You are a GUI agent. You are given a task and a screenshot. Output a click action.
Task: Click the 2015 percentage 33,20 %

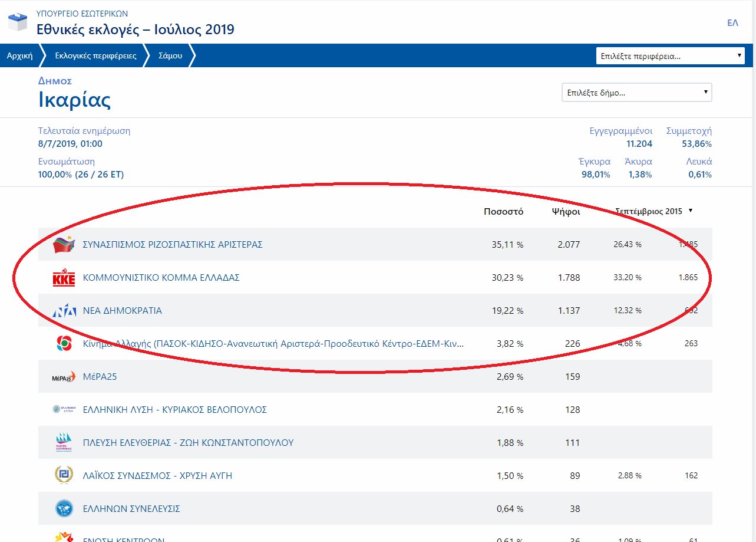628,277
